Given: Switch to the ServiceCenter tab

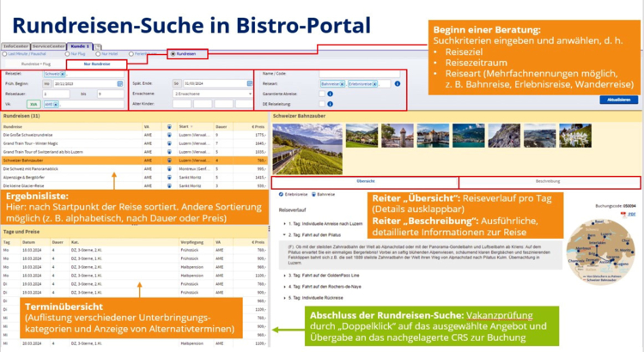Looking at the screenshot, I should 48,46.
